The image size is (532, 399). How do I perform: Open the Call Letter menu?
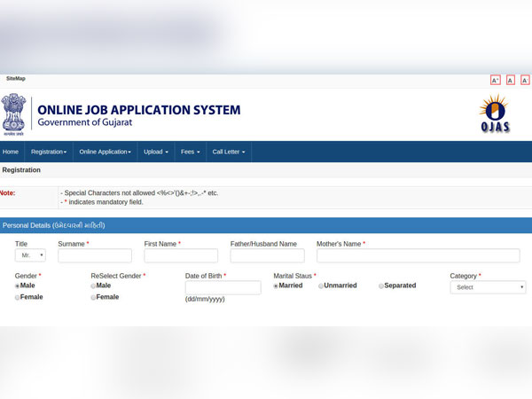point(229,152)
